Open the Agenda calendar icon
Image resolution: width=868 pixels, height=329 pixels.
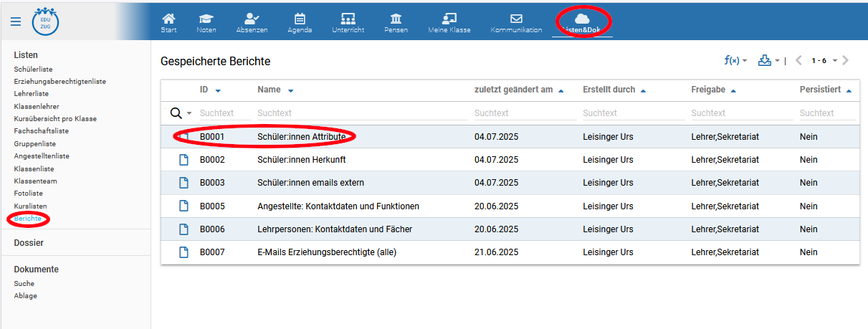300,19
